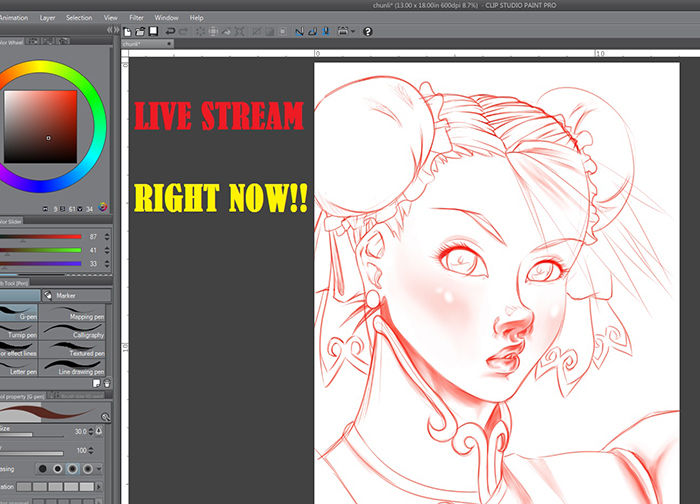700x504 pixels.
Task: Toggle Snap to Ruler icon
Action: [x=299, y=32]
